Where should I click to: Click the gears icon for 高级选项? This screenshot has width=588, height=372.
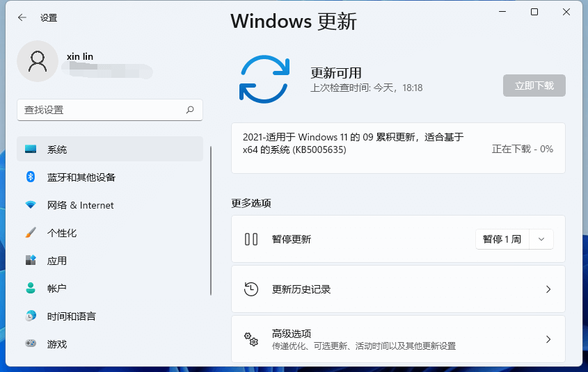pos(251,339)
